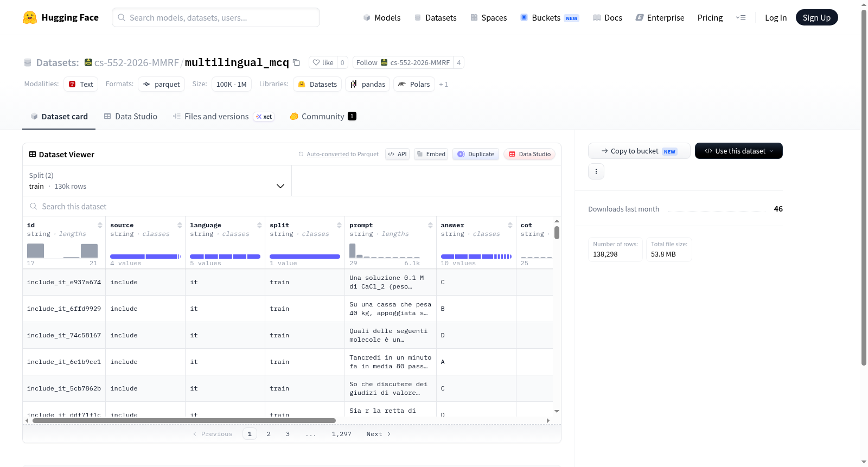Switch to the Data Studio tab
Image resolution: width=868 pixels, height=467 pixels.
(x=130, y=116)
